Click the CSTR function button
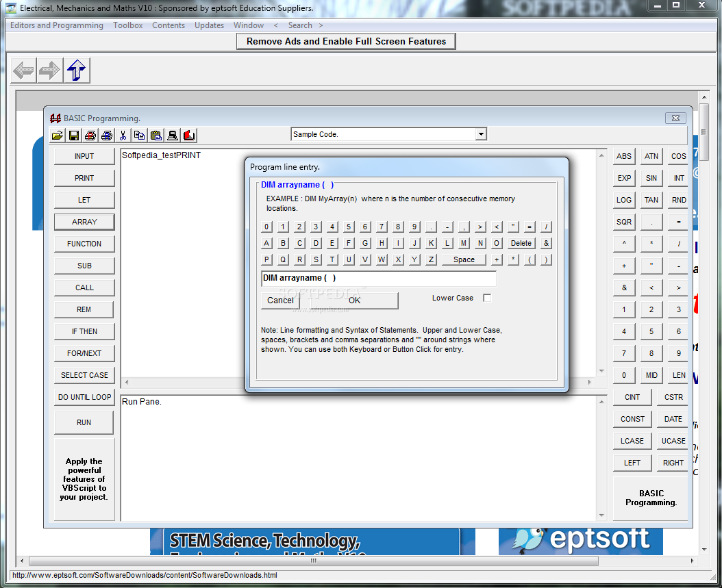This screenshot has height=588, width=722. click(673, 397)
